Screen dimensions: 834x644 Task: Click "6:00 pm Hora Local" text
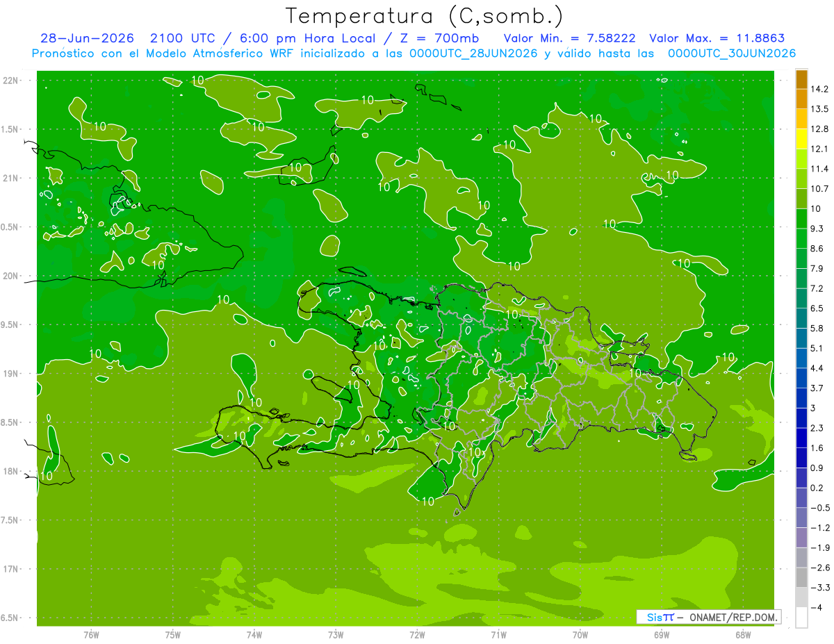pyautogui.click(x=306, y=38)
